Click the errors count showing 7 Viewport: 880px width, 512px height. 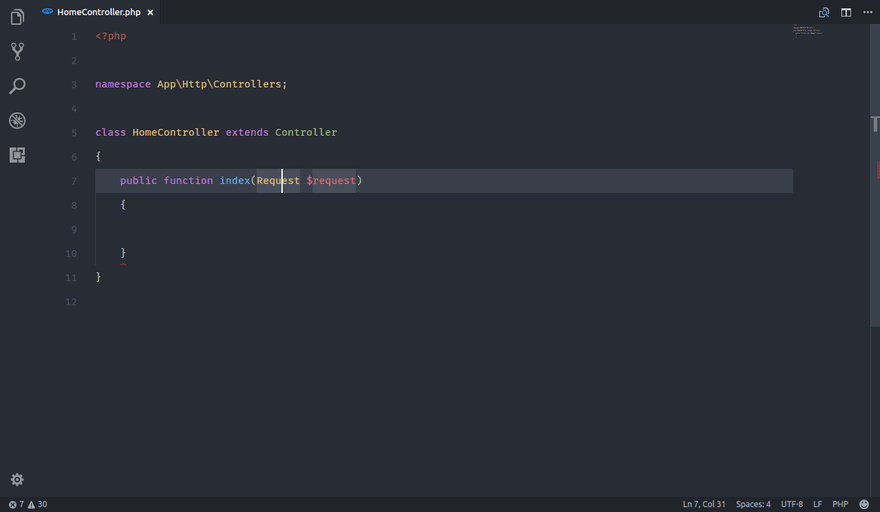click(x=16, y=504)
